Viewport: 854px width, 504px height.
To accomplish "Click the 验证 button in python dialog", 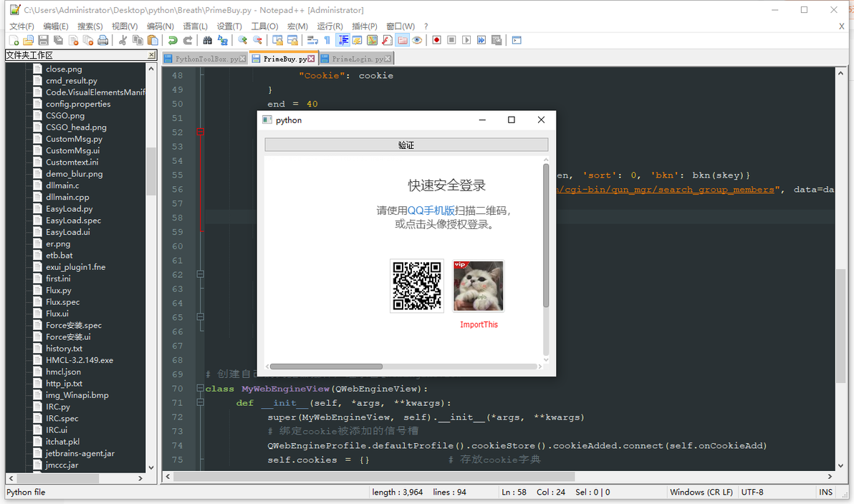I will click(x=406, y=145).
